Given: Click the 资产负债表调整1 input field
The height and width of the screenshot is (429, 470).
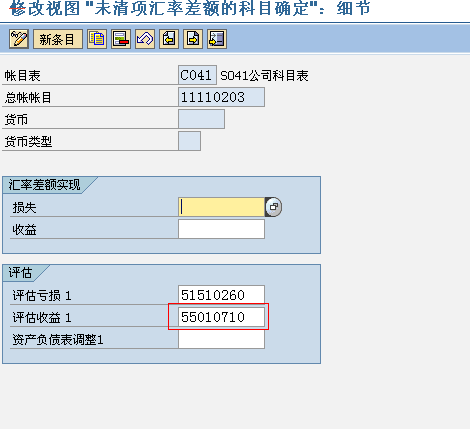Looking at the screenshot, I should [222, 339].
